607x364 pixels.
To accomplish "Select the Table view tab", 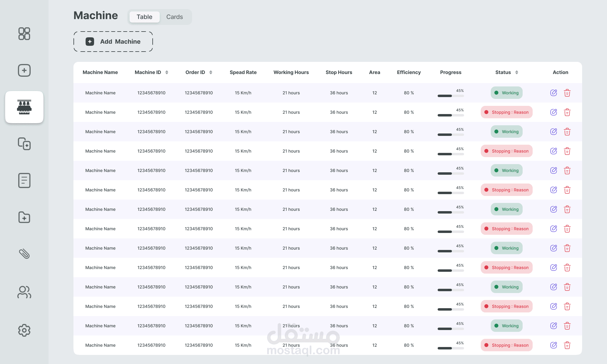I will (144, 17).
